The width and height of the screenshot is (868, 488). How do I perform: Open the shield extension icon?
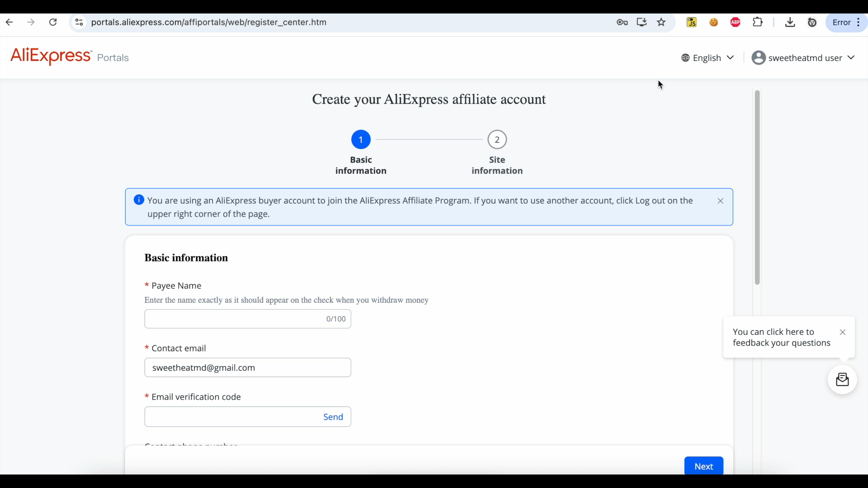812,22
